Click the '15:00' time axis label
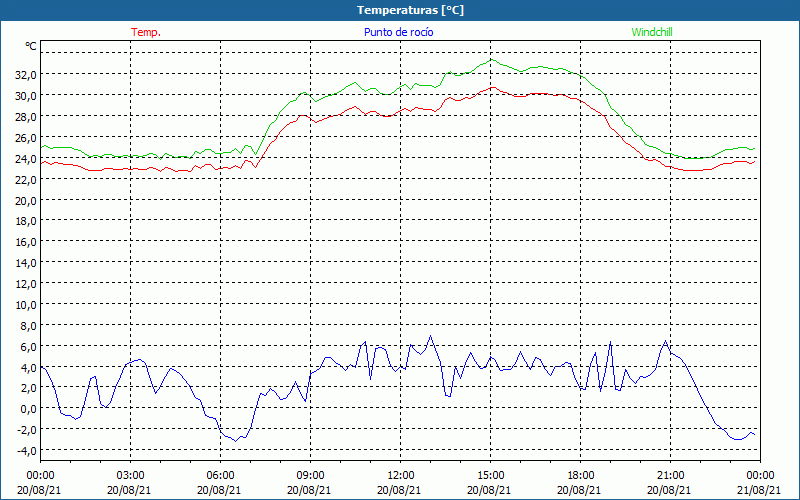 point(489,476)
